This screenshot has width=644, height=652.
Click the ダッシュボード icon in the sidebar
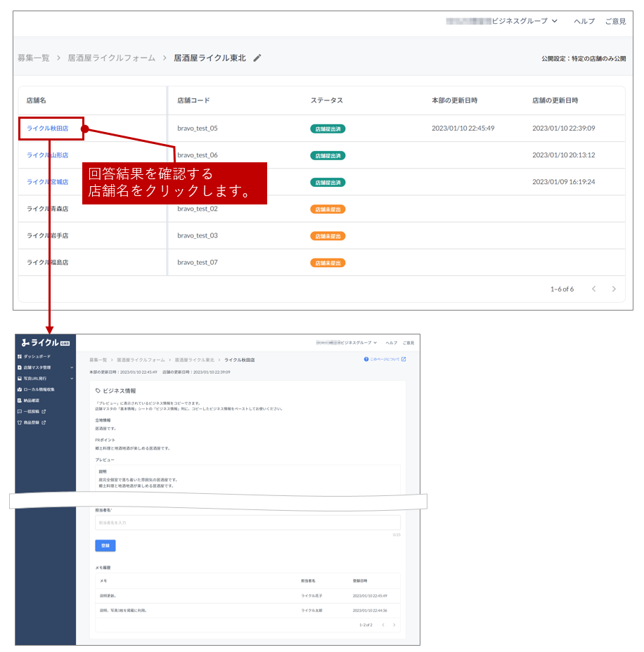(19, 357)
